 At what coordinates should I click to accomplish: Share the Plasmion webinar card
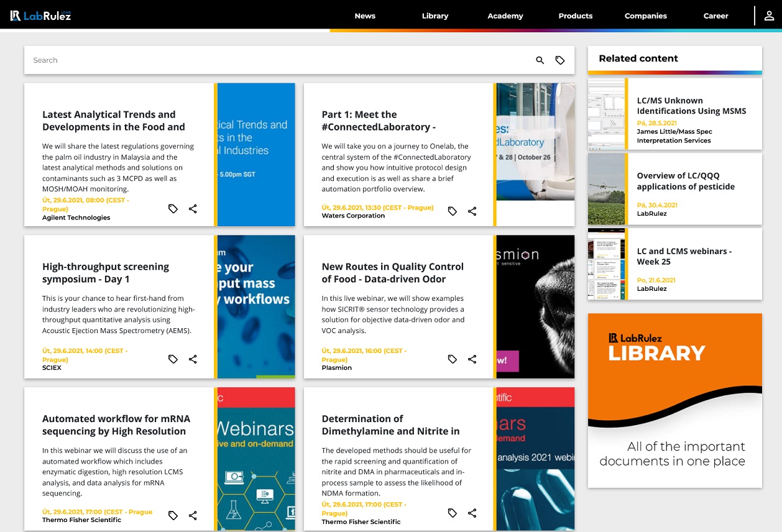pyautogui.click(x=472, y=359)
